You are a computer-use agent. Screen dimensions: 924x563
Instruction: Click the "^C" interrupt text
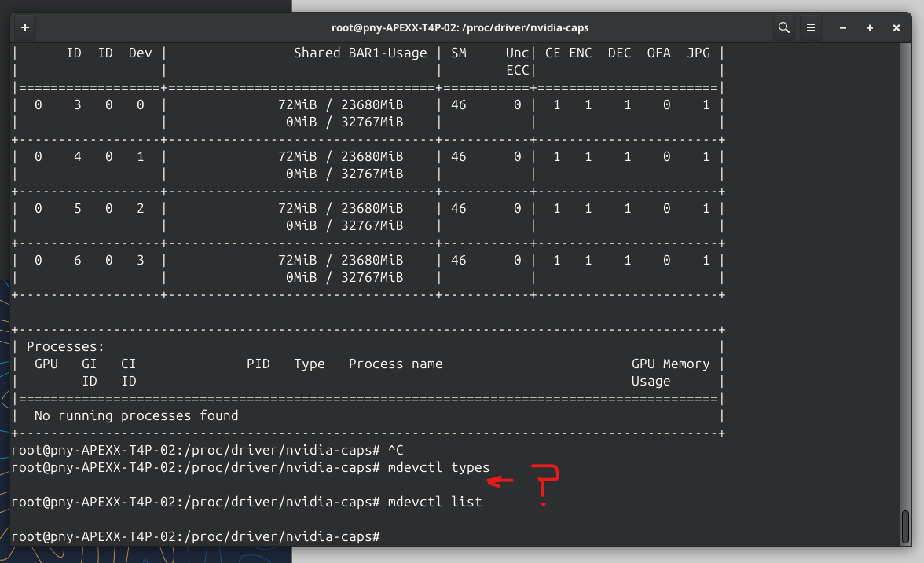coord(395,450)
